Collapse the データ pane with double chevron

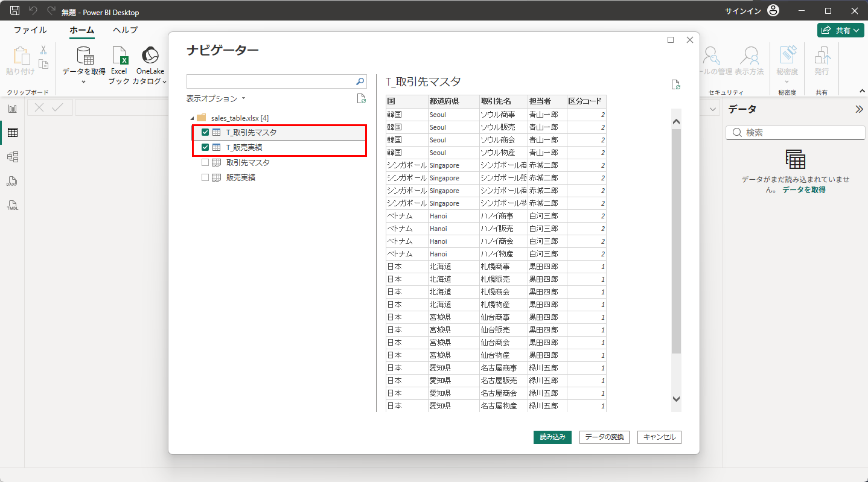pyautogui.click(x=859, y=109)
